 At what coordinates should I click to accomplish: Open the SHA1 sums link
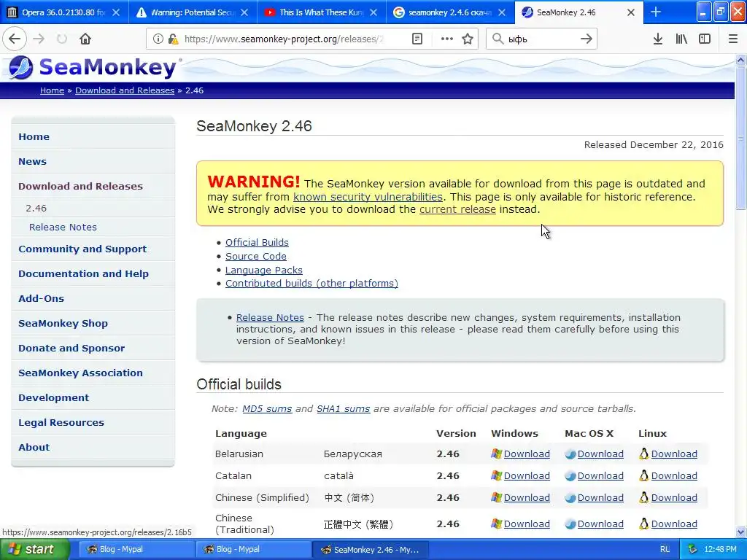[x=344, y=409]
